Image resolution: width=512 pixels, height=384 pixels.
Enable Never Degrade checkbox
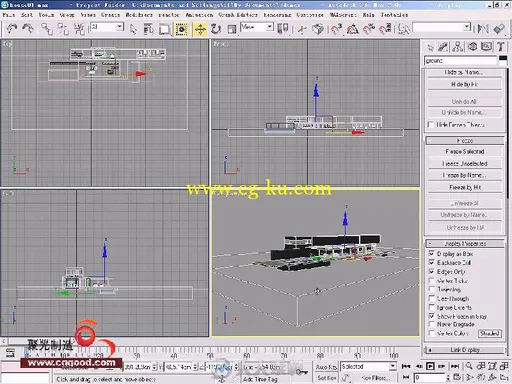[x=432, y=324]
